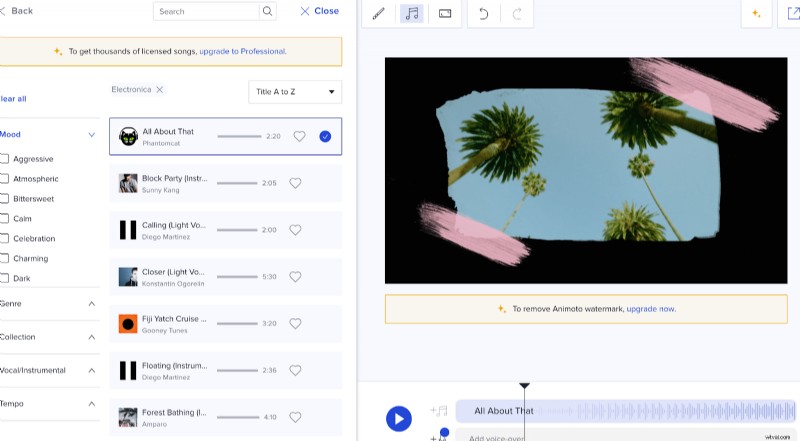This screenshot has width=800, height=441.
Task: Click the Gooney Tunes artist name
Action: tap(164, 331)
